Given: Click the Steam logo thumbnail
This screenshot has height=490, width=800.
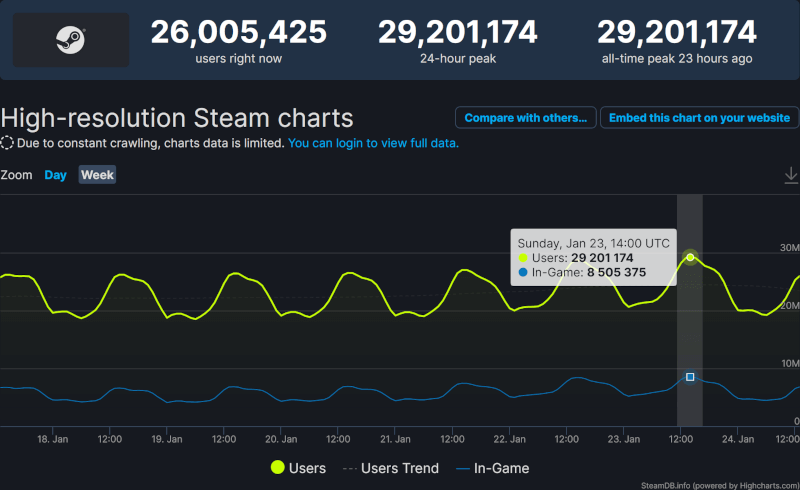Looking at the screenshot, I should click(71, 40).
